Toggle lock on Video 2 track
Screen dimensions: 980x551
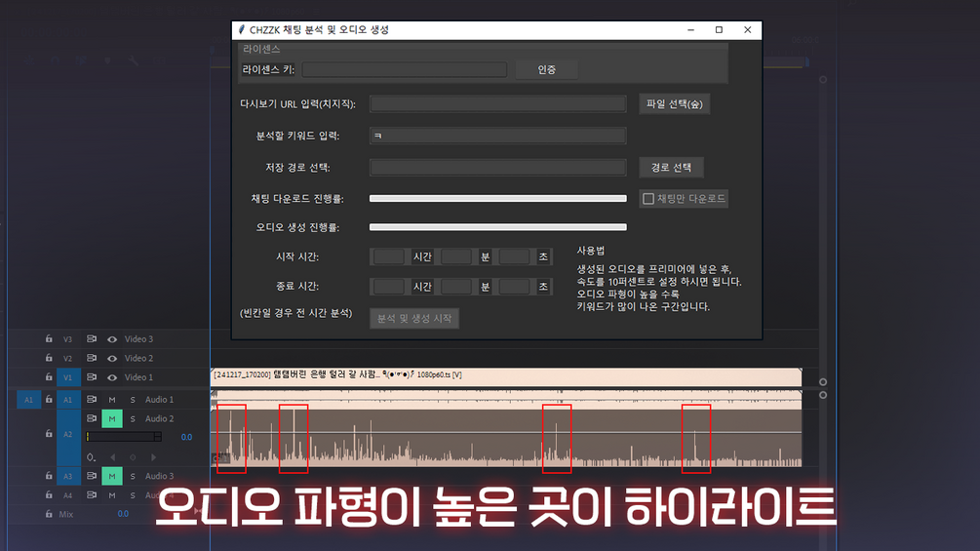click(x=49, y=358)
